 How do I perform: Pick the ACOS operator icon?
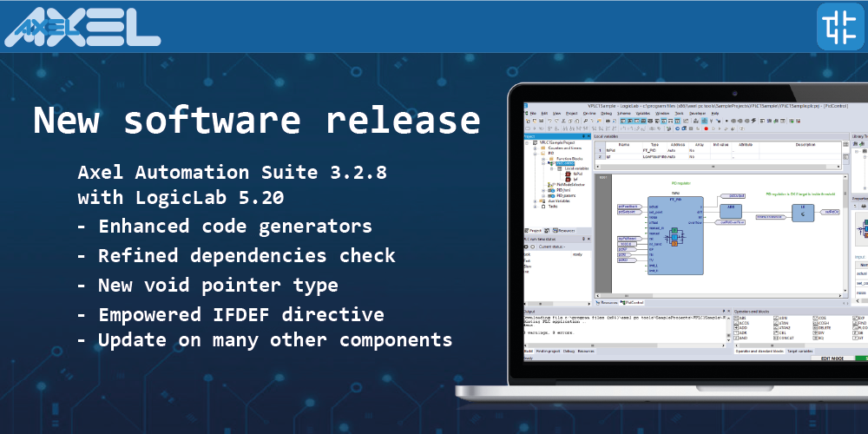coord(736,323)
